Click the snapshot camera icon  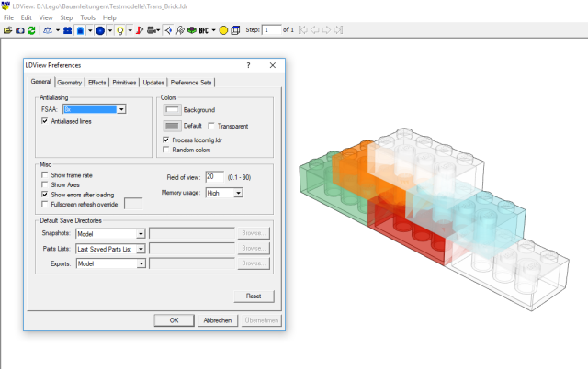click(20, 30)
